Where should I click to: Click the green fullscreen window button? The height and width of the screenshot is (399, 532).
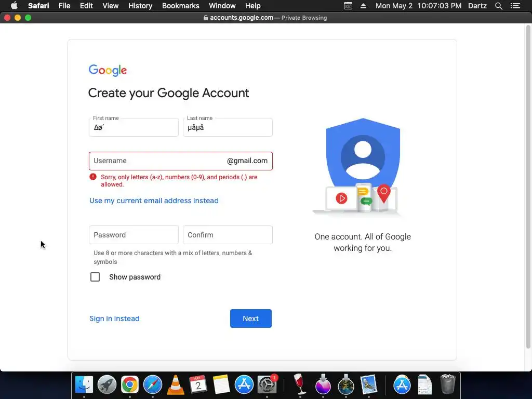click(28, 18)
